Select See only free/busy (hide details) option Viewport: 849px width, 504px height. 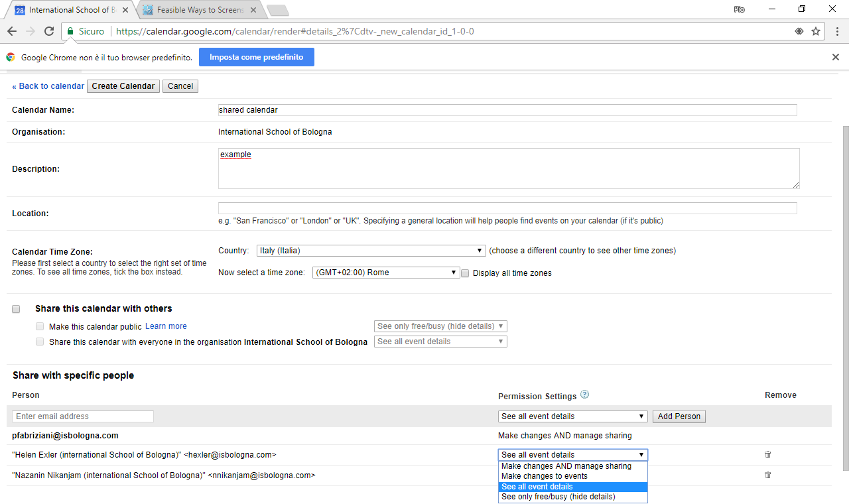(x=573, y=497)
